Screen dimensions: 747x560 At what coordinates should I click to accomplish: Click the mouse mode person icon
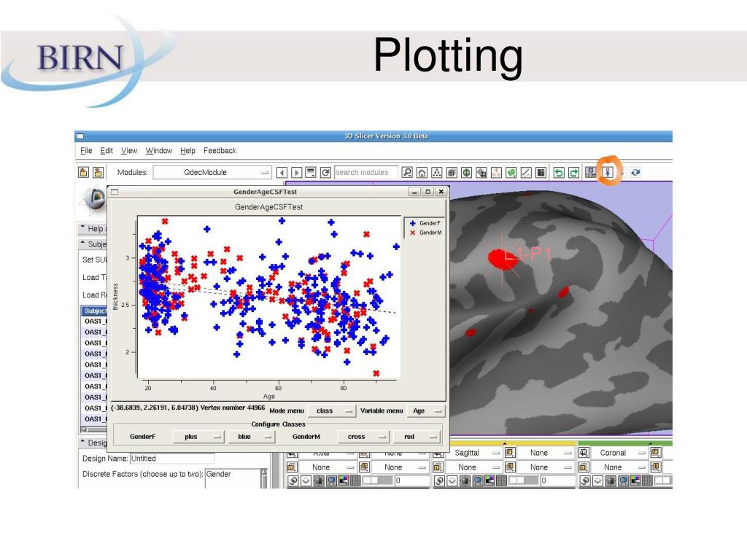(608, 172)
